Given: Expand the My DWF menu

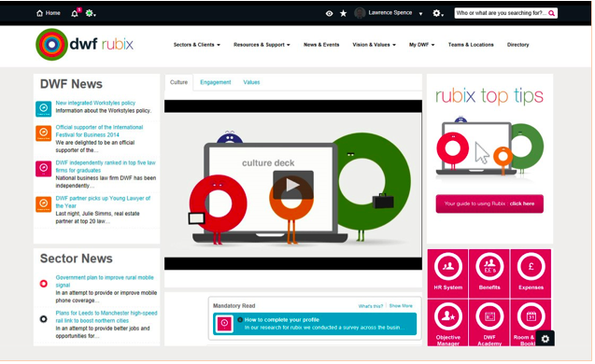Looking at the screenshot, I should click(421, 45).
